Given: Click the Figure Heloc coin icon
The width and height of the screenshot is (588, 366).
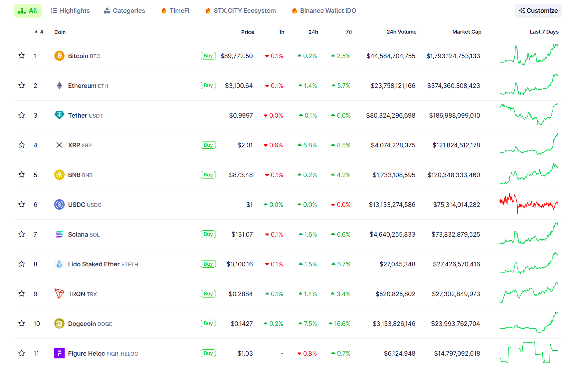Looking at the screenshot, I should click(x=59, y=353).
